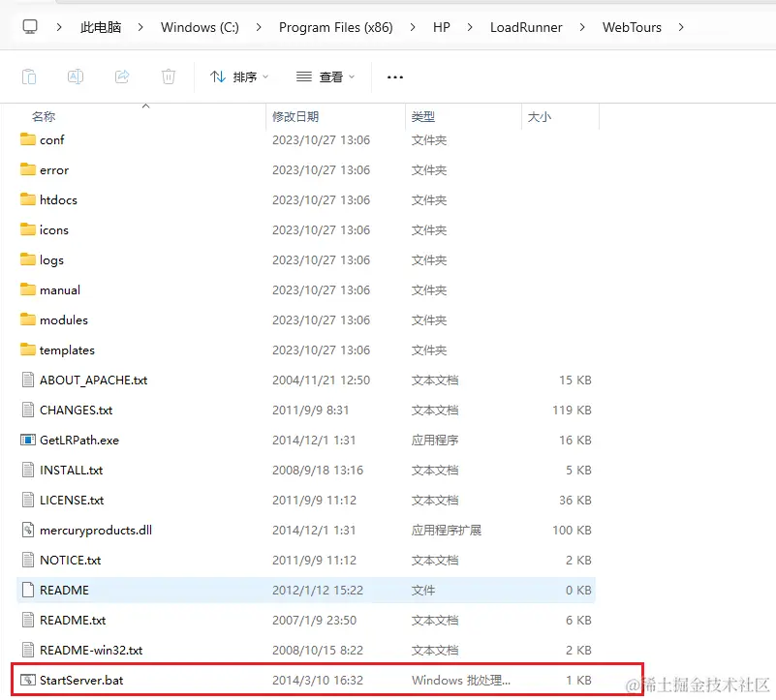Click the README-win32.txt file icon

point(28,650)
